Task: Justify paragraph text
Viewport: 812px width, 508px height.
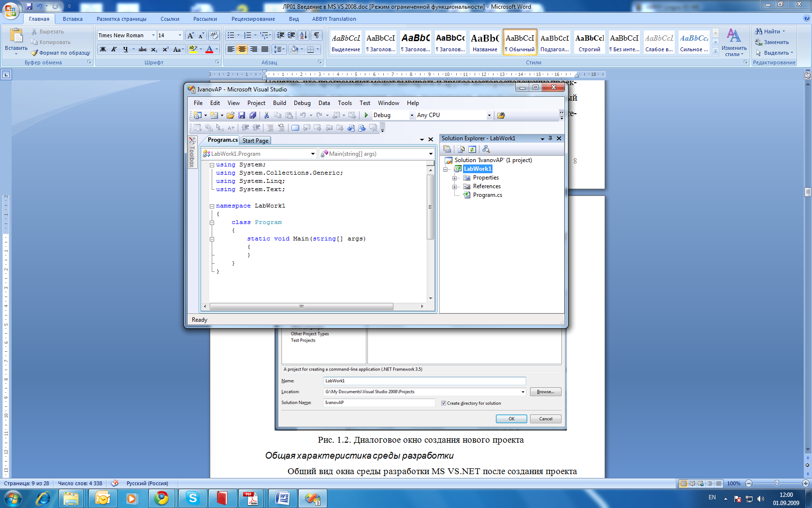Action: [265, 49]
